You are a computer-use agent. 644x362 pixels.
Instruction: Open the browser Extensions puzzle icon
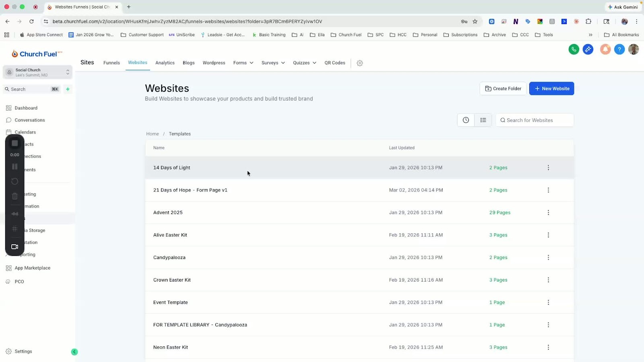588,21
